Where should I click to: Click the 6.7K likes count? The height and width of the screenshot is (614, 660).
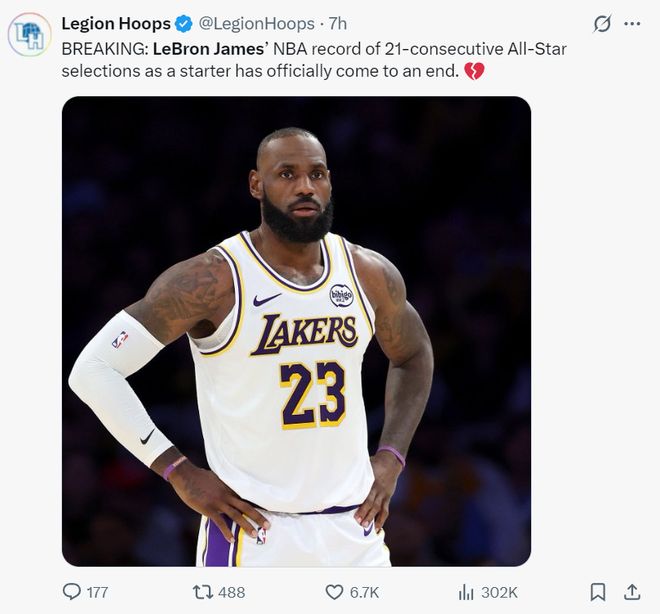pyautogui.click(x=364, y=593)
